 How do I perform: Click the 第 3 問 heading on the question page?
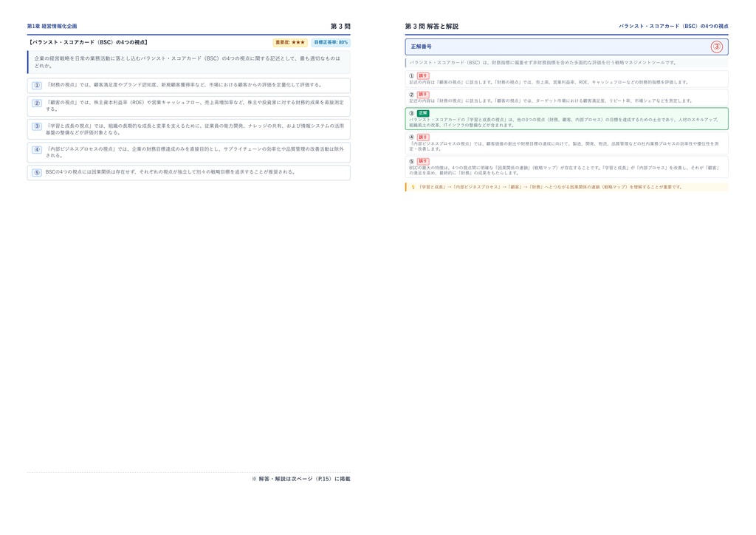(340, 26)
